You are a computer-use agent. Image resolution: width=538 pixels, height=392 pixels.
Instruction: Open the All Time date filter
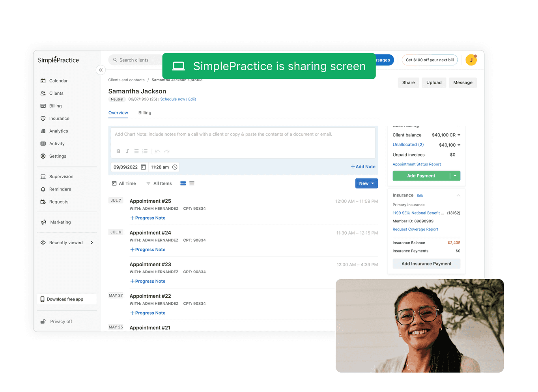124,184
